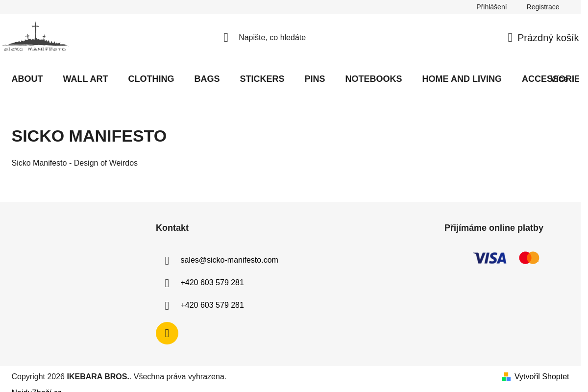The image size is (588, 392).
Task: Open the PINS category
Action: click(315, 79)
